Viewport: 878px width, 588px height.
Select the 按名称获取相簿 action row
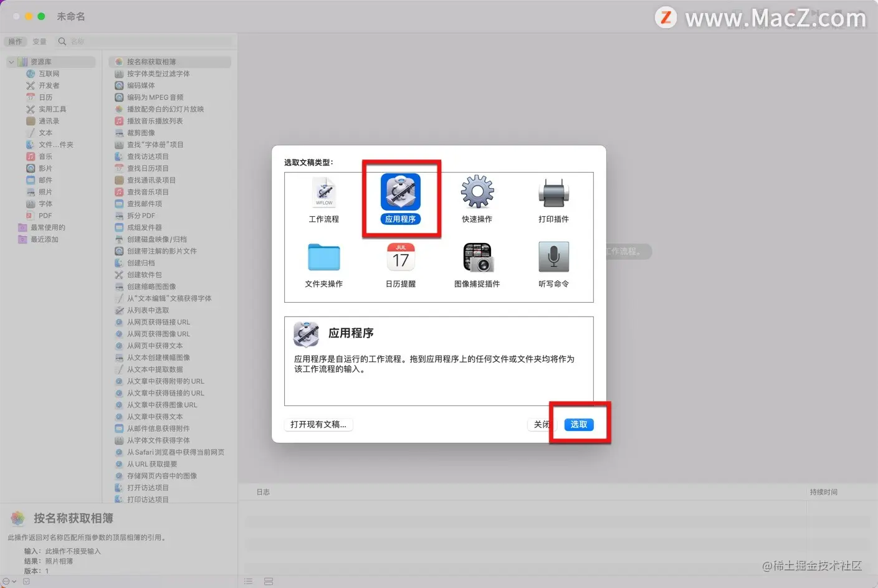pyautogui.click(x=169, y=62)
